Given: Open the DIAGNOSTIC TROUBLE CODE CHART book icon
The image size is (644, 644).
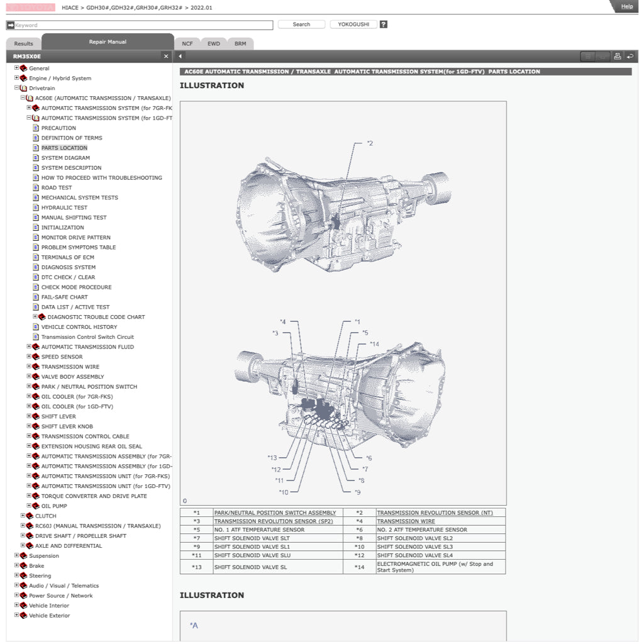Looking at the screenshot, I should click(42, 317).
